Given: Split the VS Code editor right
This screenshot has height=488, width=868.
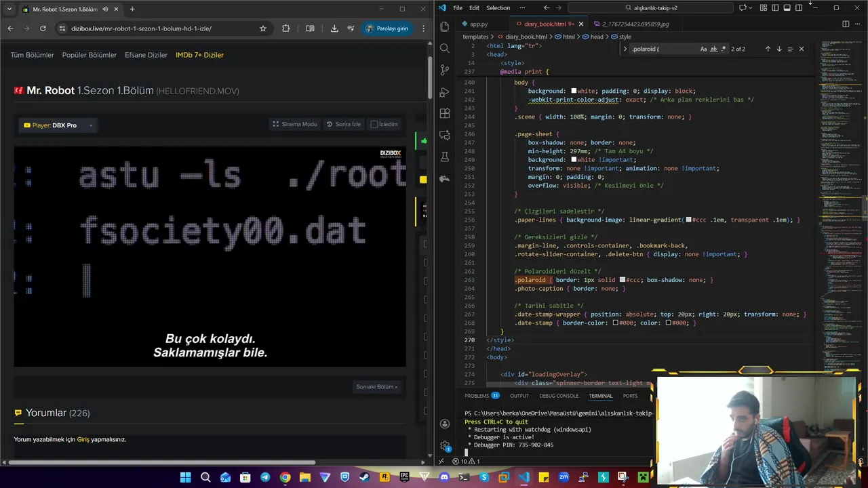Looking at the screenshot, I should pos(846,24).
